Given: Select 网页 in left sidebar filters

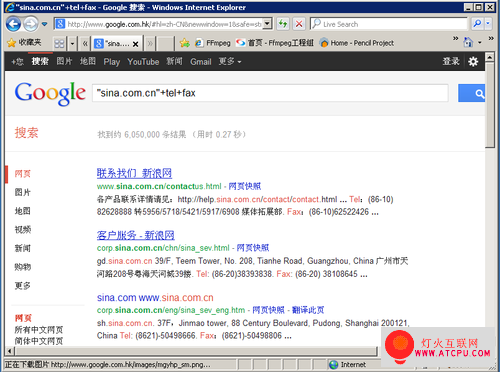Looking at the screenshot, I should click(23, 174).
